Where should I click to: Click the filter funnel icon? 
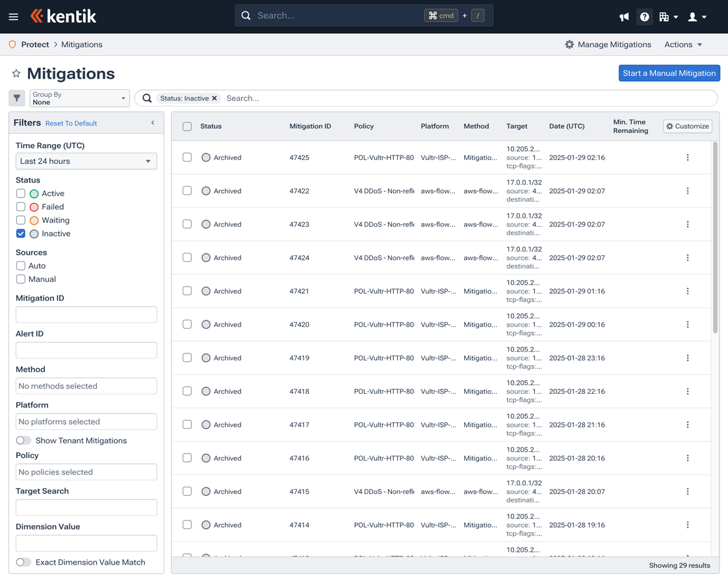tap(16, 98)
